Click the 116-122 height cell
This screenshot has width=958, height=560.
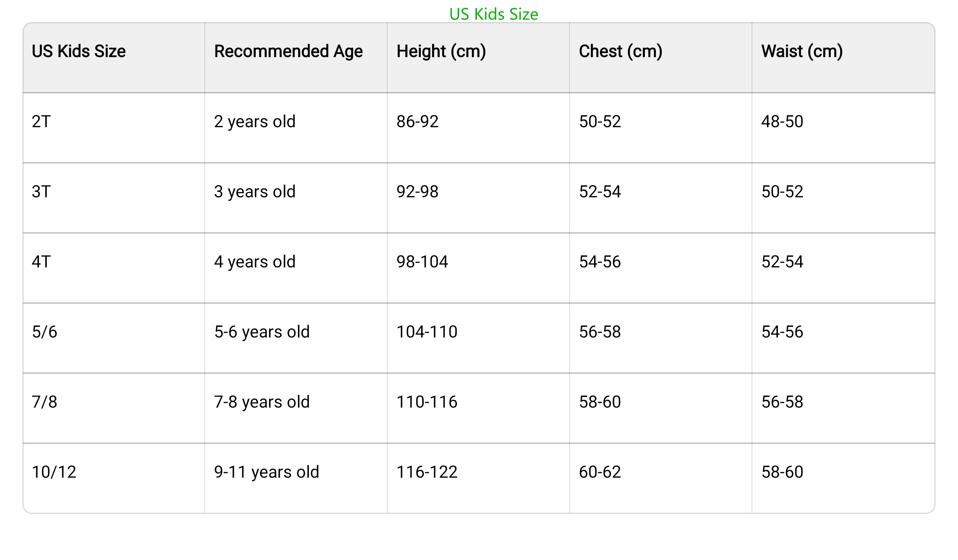478,478
